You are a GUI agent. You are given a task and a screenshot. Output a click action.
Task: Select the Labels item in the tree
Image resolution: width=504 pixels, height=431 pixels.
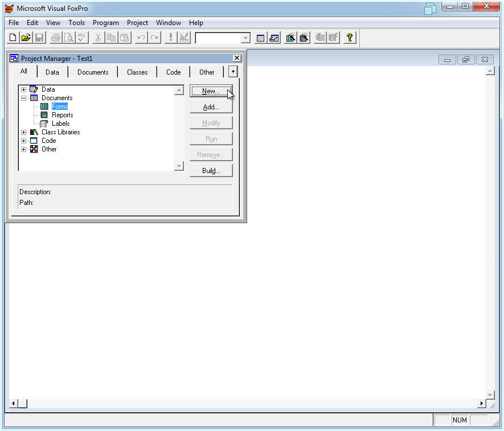coord(61,124)
